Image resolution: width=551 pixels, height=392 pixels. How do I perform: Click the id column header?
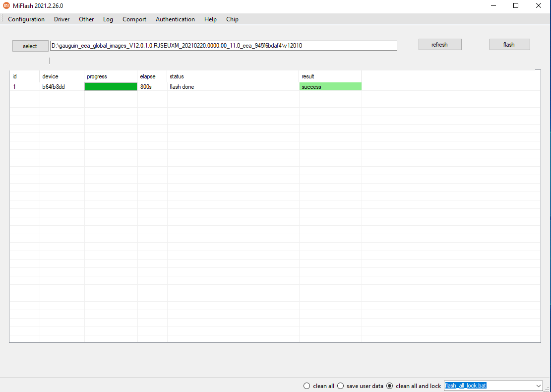pyautogui.click(x=25, y=76)
